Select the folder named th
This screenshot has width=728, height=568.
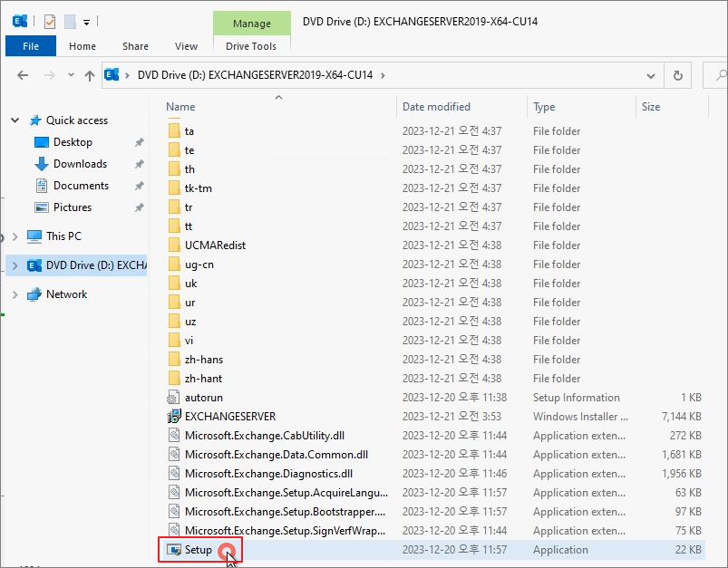click(x=189, y=169)
